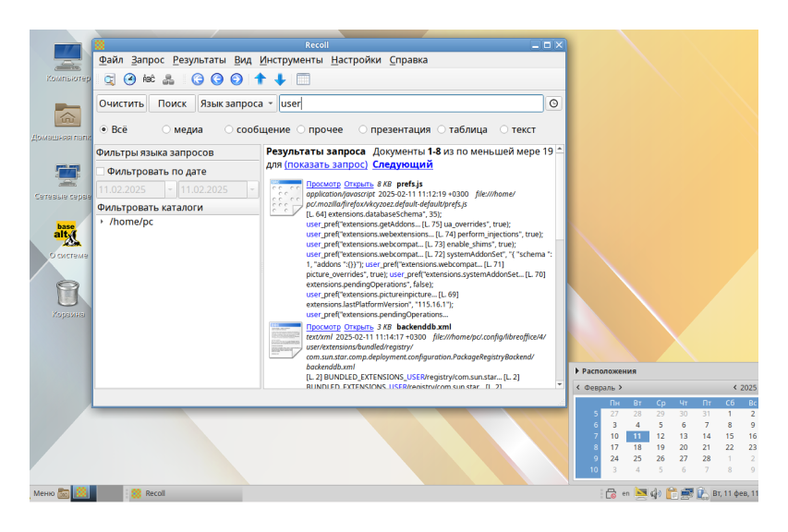This screenshot has width=788, height=532.
Task: Click the Поиск button
Action: pos(172,103)
